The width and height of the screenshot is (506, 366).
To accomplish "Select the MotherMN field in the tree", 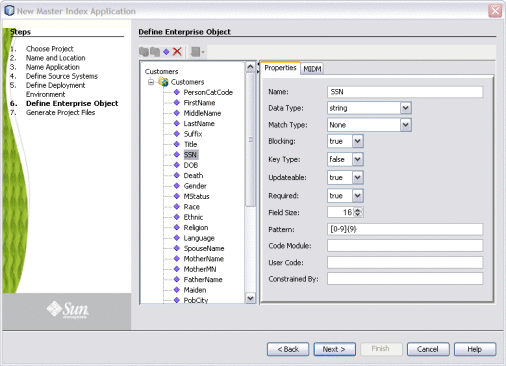I will click(200, 269).
